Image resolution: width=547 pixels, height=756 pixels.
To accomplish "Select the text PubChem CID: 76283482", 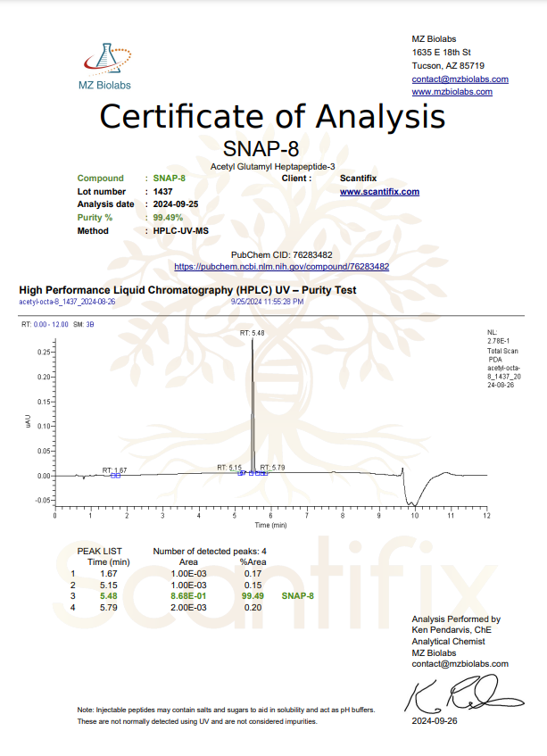I will pyautogui.click(x=281, y=254).
